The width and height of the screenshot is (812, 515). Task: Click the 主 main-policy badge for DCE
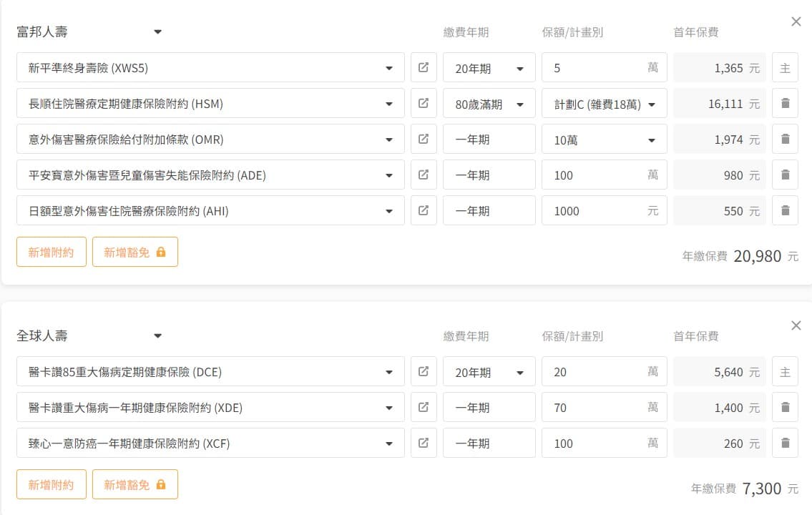[785, 372]
